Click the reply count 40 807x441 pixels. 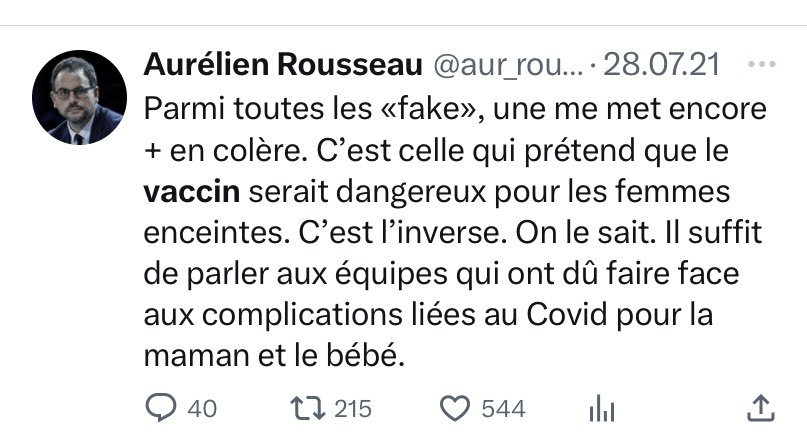201,408
